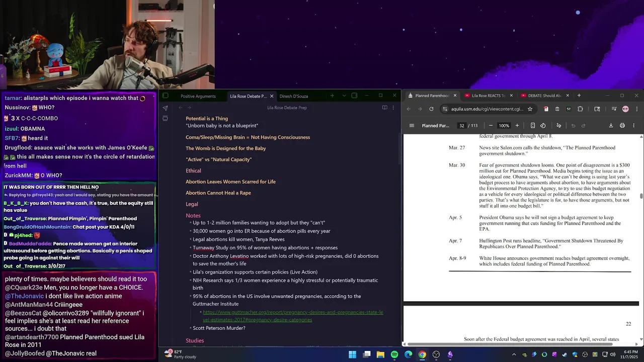
Task: Open Obsidian tab list dropdown chevron
Action: [344, 96]
